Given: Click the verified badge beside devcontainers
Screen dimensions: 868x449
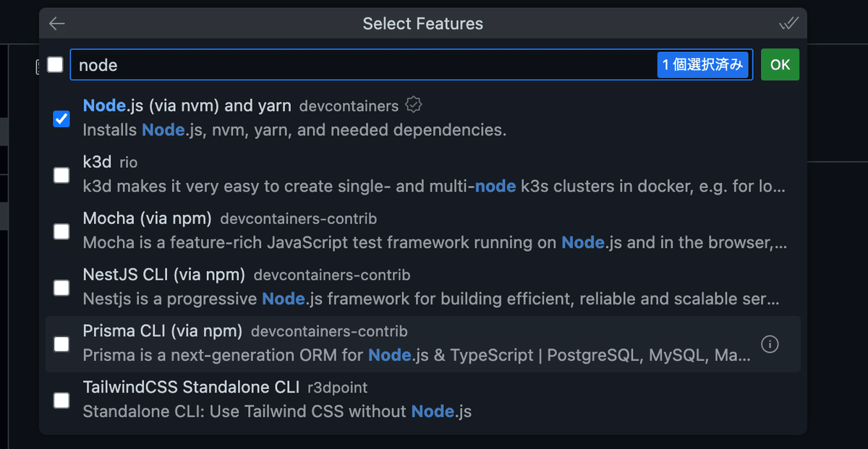Looking at the screenshot, I should pos(414,105).
